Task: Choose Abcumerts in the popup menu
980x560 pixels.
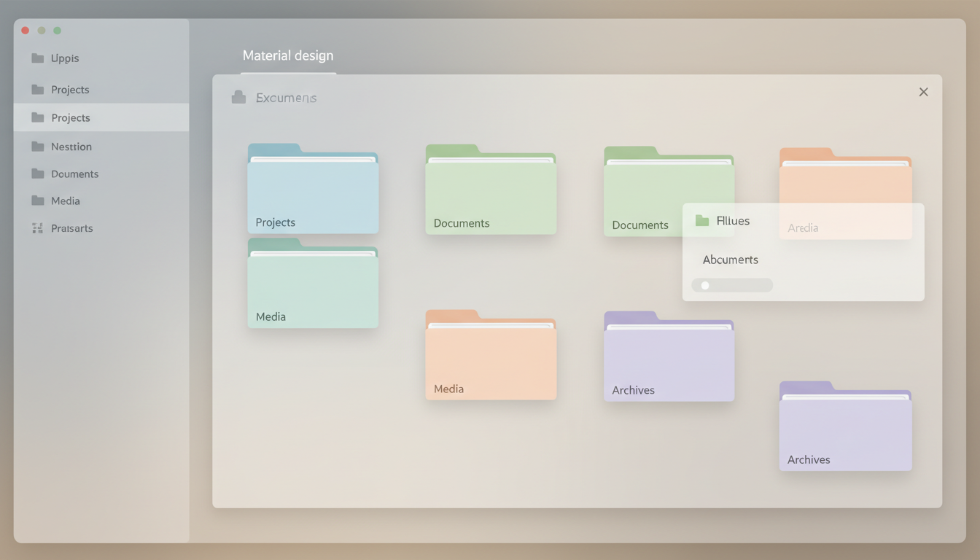Action: click(730, 259)
